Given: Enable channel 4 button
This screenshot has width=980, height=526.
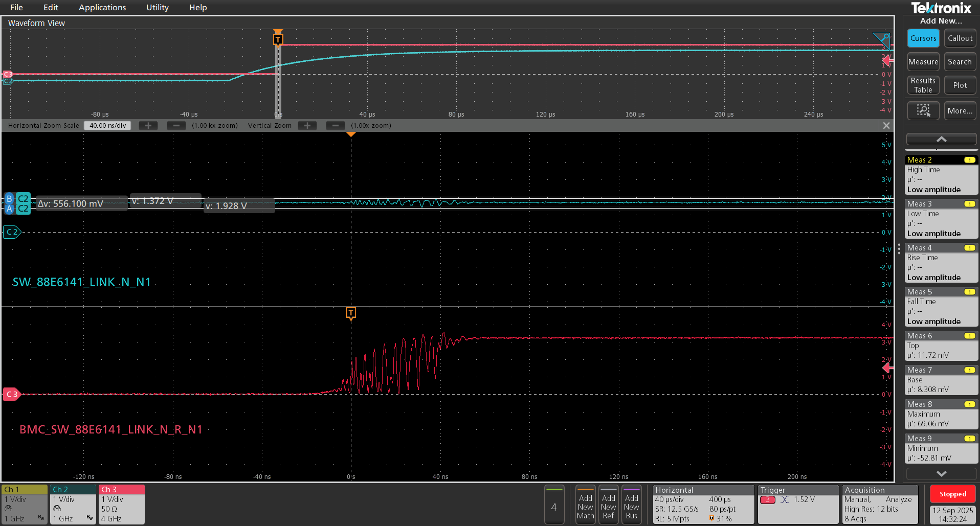Looking at the screenshot, I should (x=554, y=505).
